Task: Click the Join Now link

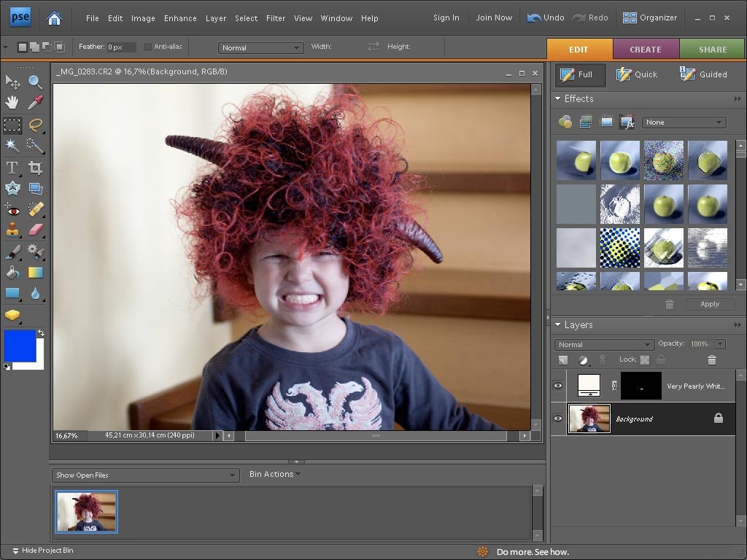Action: click(x=494, y=17)
